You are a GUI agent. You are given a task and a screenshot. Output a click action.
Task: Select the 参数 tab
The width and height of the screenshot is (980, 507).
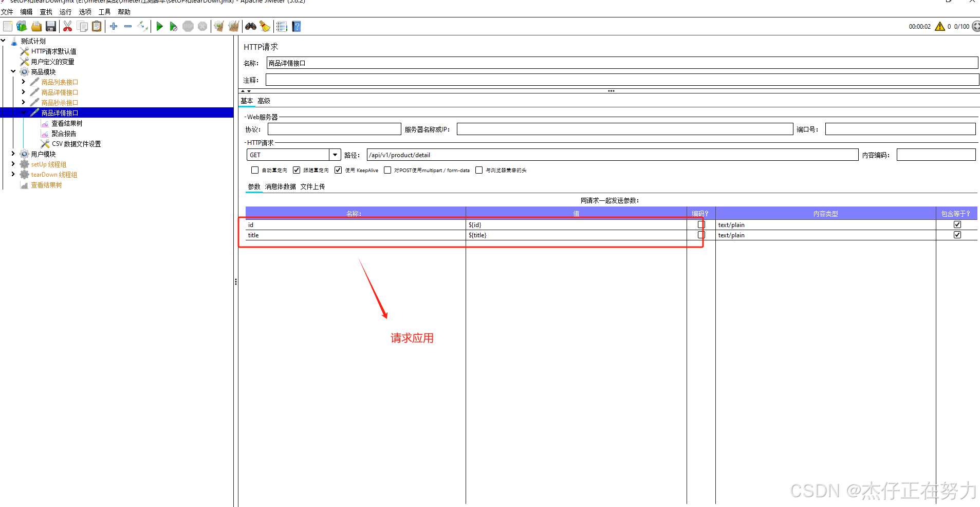click(x=254, y=186)
